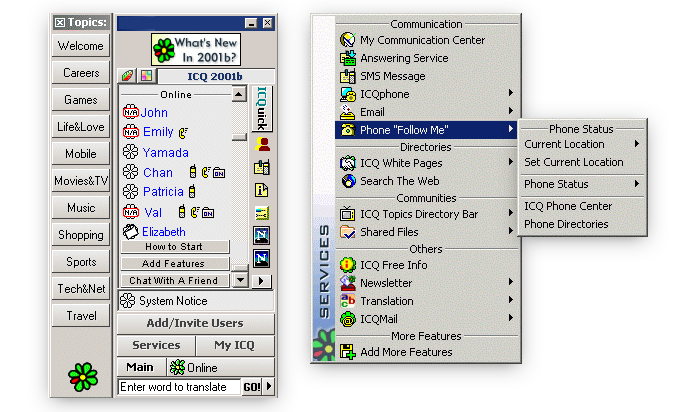Image resolution: width=696 pixels, height=412 pixels.
Task: Open the Welcome topic
Action: point(80,46)
